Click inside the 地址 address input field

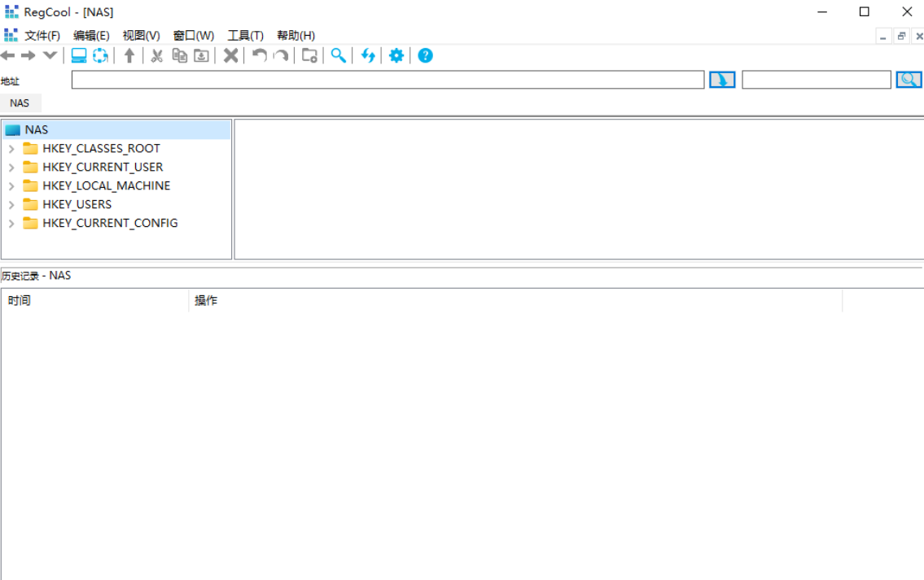(388, 80)
